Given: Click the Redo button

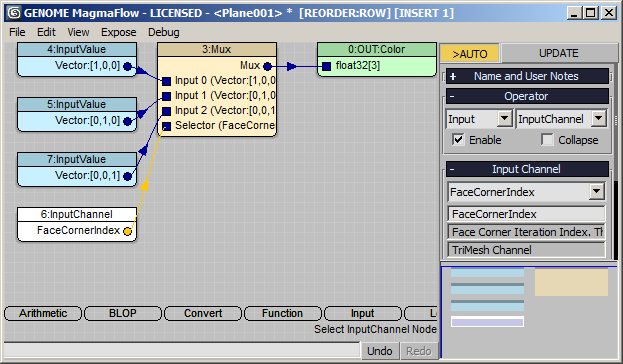Looking at the screenshot, I should [x=418, y=351].
